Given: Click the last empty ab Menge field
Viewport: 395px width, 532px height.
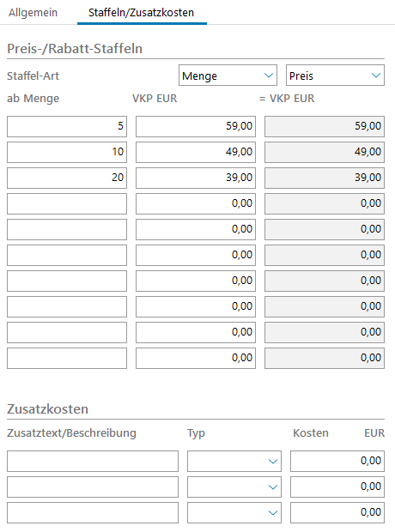Looking at the screenshot, I should [x=67, y=358].
